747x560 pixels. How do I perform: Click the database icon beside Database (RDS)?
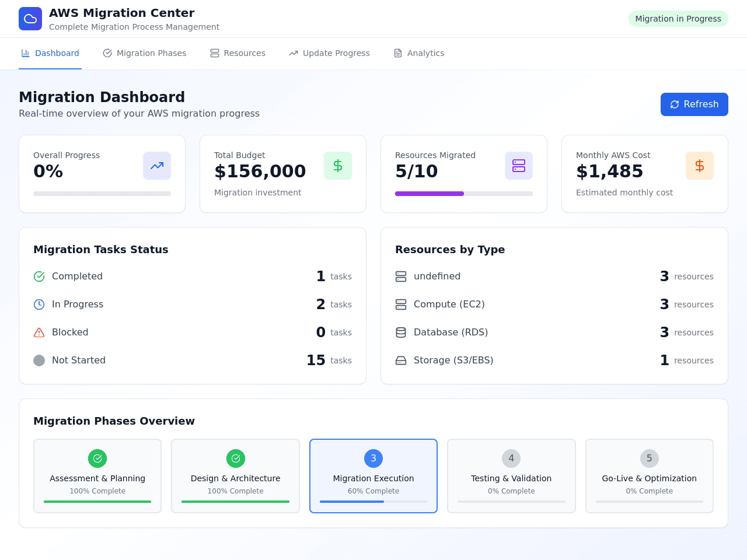(401, 332)
